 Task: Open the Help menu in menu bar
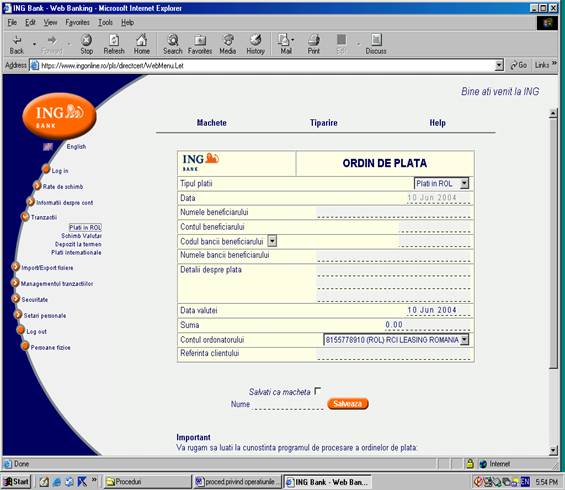pyautogui.click(x=128, y=22)
